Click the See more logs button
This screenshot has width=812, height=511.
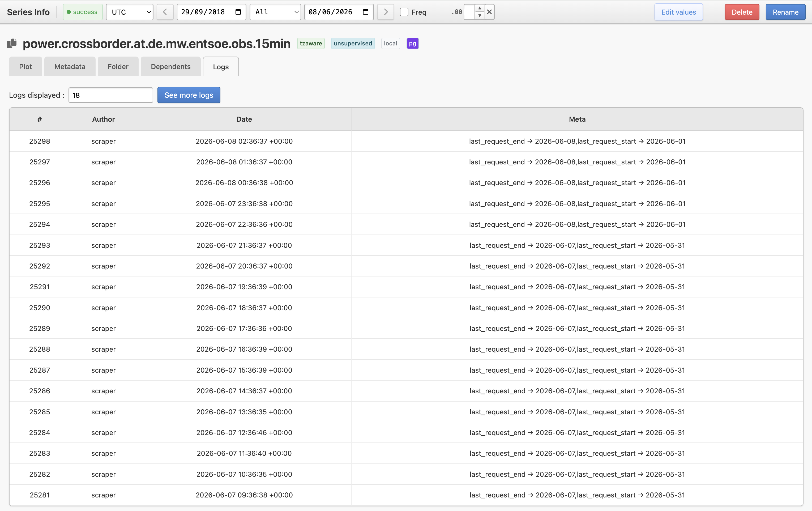point(189,95)
